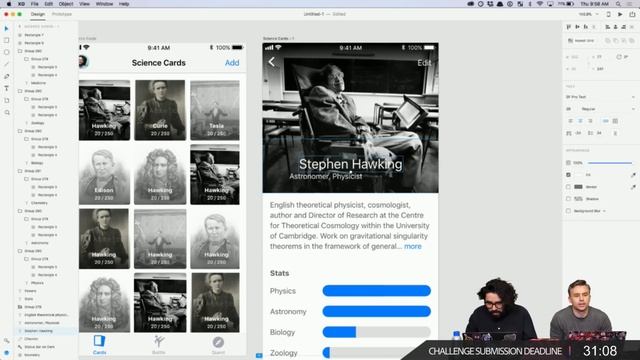Viewport: 640px width, 360px height.
Task: Open the File menu
Action: [x=35, y=4]
